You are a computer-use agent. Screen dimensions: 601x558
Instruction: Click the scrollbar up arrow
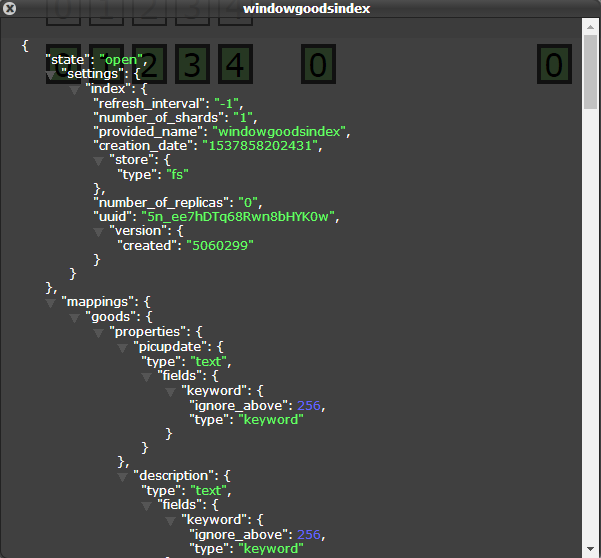click(590, 27)
